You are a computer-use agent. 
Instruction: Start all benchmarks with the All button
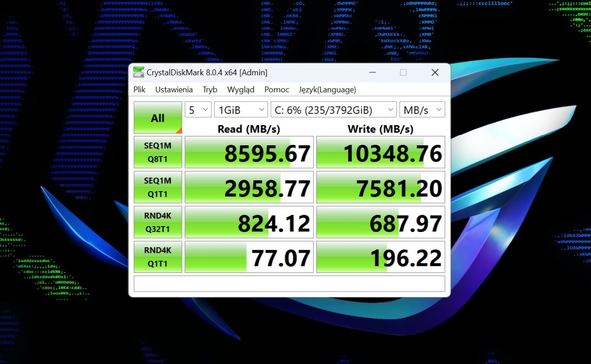point(158,118)
